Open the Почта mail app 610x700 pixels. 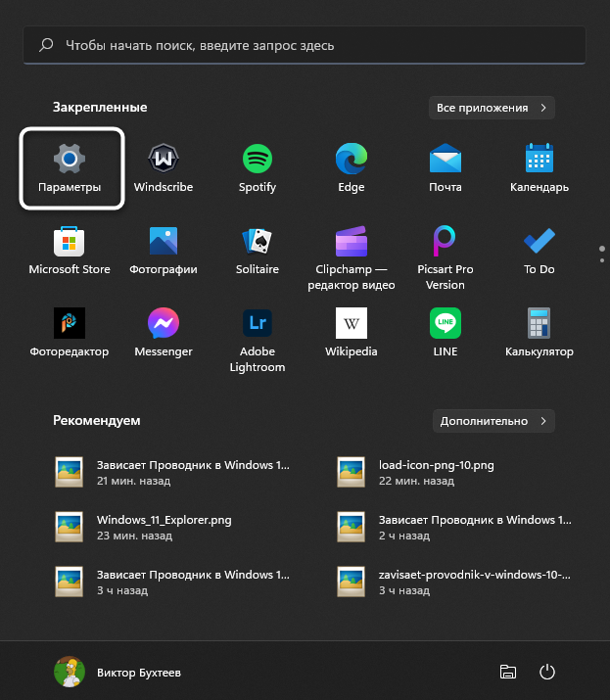coord(446,167)
